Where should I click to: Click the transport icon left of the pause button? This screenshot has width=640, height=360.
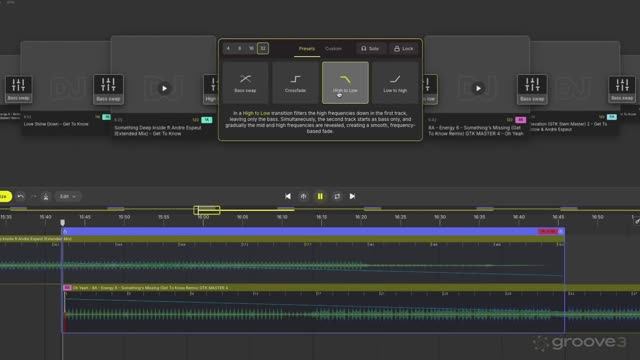[304, 196]
